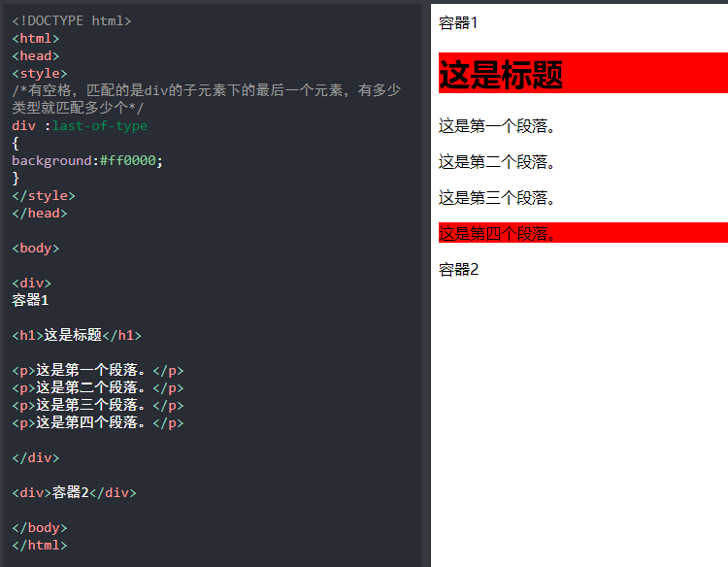Click the closing </body> tag
Viewport: 728px width, 567px height.
(40, 528)
